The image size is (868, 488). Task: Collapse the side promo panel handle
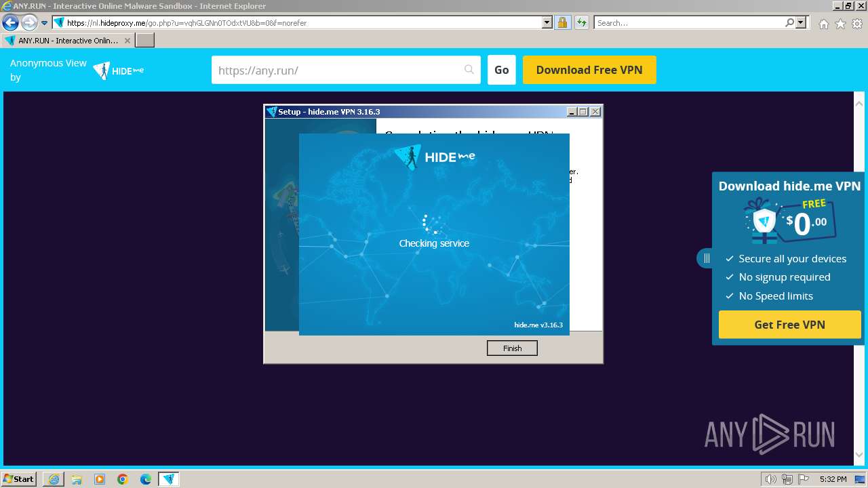[706, 258]
